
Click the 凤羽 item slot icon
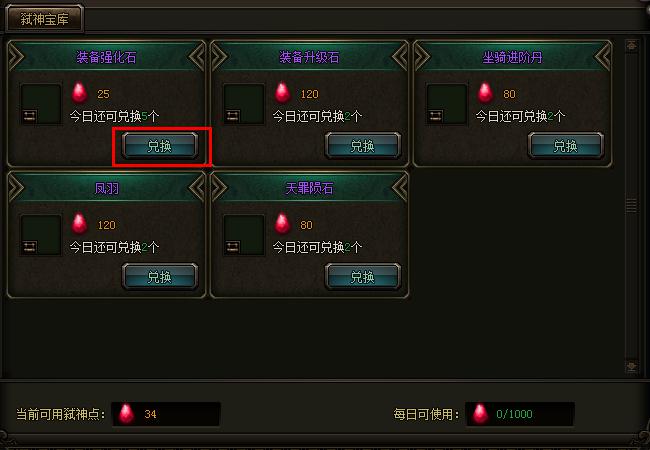pos(41,235)
